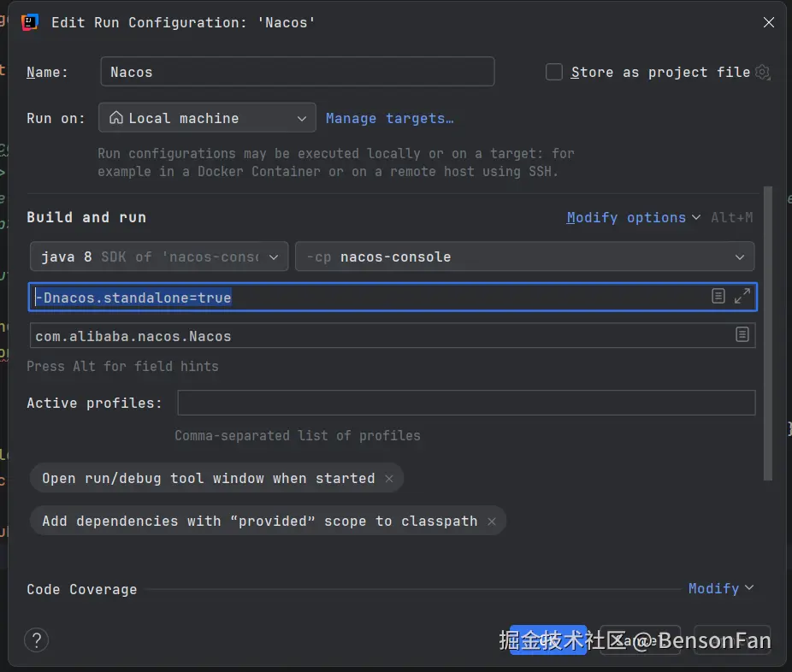Click the Active profiles input field
This screenshot has width=792, height=672.
(466, 403)
